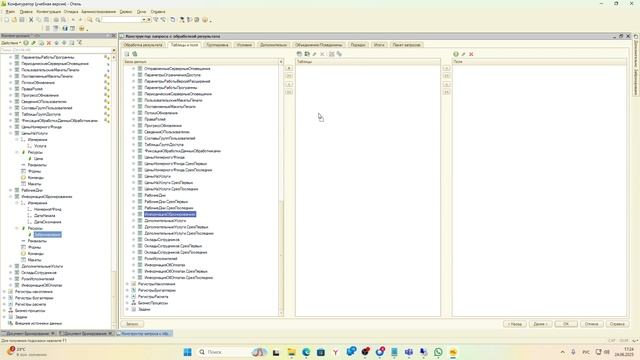
Task: Click the double left-arrow between Database and Tables
Action: [289, 92]
